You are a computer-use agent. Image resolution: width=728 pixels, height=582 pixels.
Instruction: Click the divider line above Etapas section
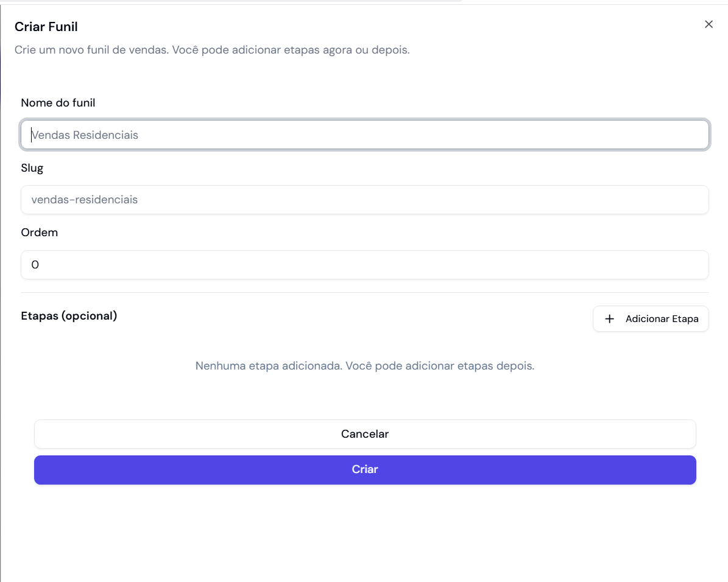(x=364, y=293)
